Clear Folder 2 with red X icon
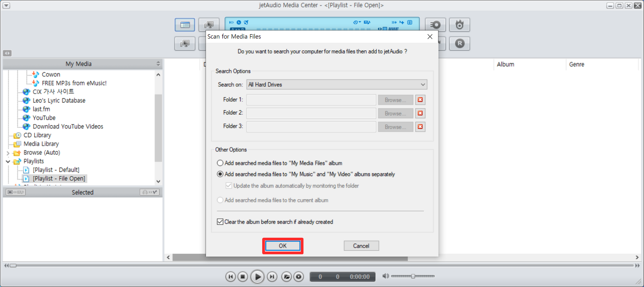Viewport: 644px width, 287px height. (x=421, y=113)
